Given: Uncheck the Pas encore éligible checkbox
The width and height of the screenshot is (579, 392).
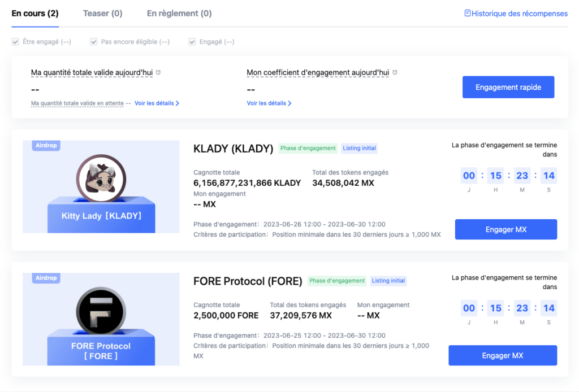Looking at the screenshot, I should pos(93,42).
